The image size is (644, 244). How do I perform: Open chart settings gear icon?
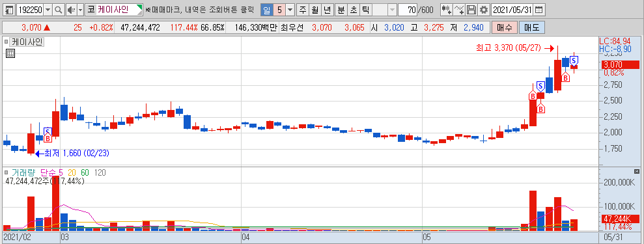(x=484, y=9)
